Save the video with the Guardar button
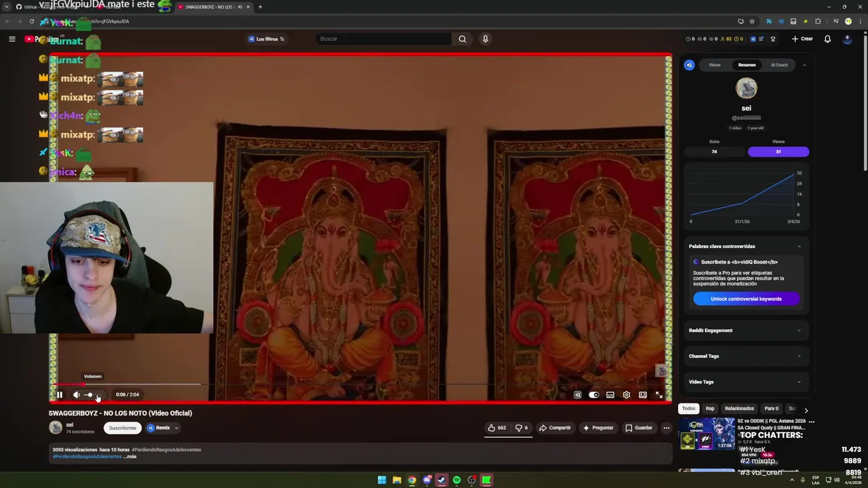The width and height of the screenshot is (868, 488). [639, 428]
